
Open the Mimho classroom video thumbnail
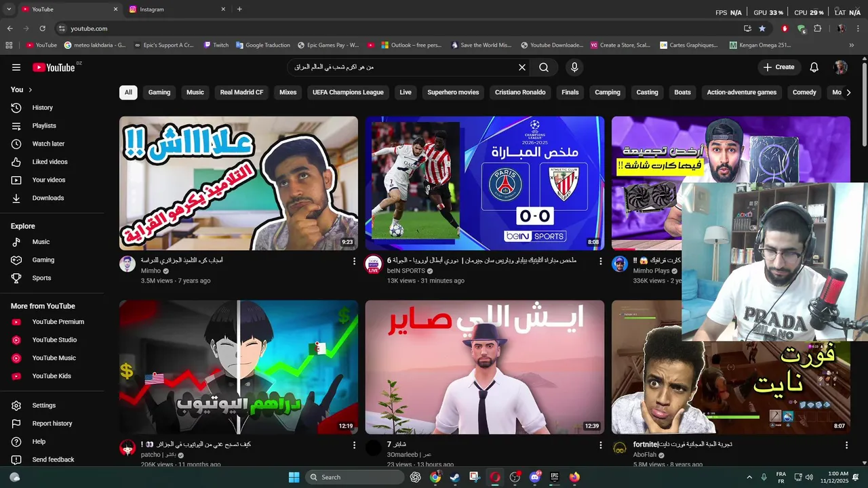[239, 183]
